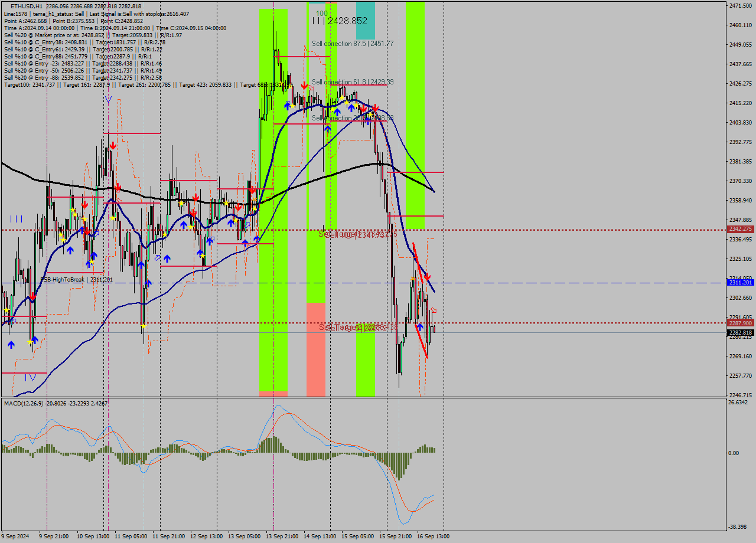Select the red sell arrow above the 2428.852 label

(x=304, y=84)
